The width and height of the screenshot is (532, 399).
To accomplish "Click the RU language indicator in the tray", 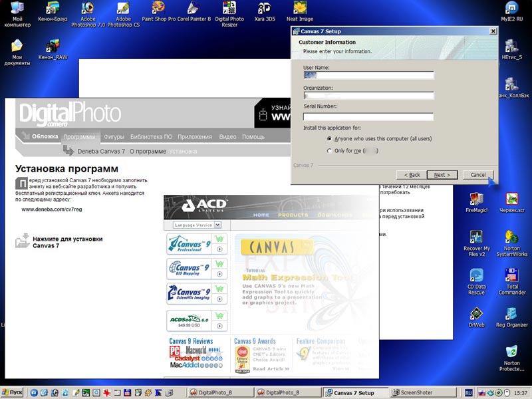I will (468, 393).
